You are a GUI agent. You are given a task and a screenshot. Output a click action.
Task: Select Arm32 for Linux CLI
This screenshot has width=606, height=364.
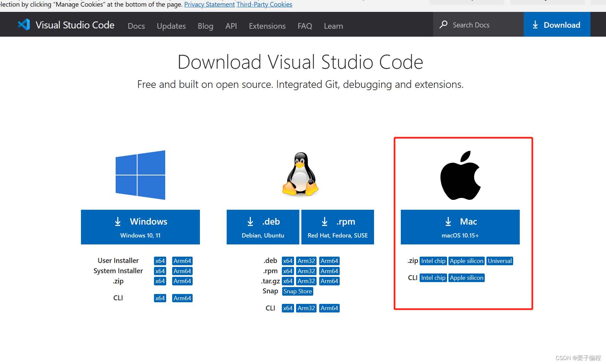306,308
